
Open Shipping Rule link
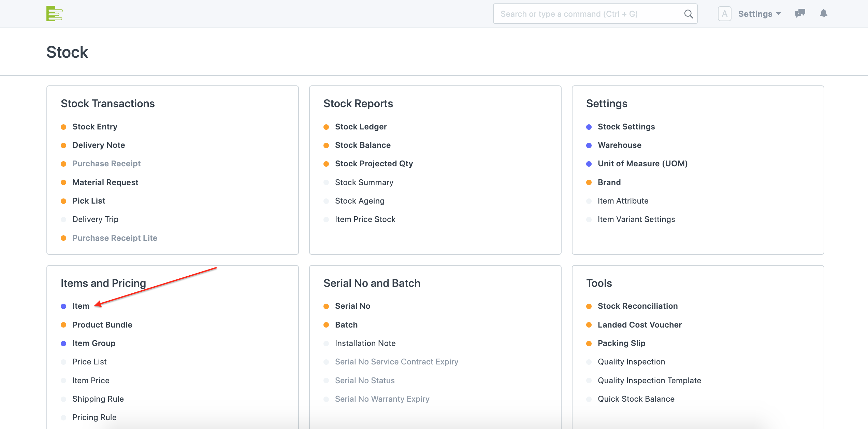point(98,399)
